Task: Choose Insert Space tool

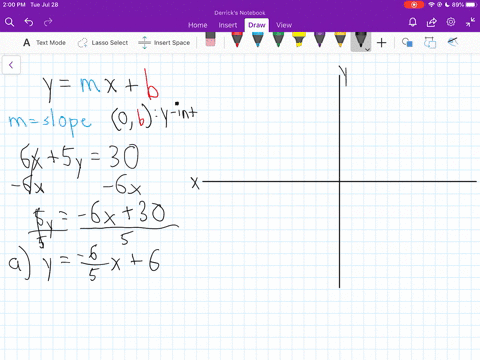Action: coord(164,43)
